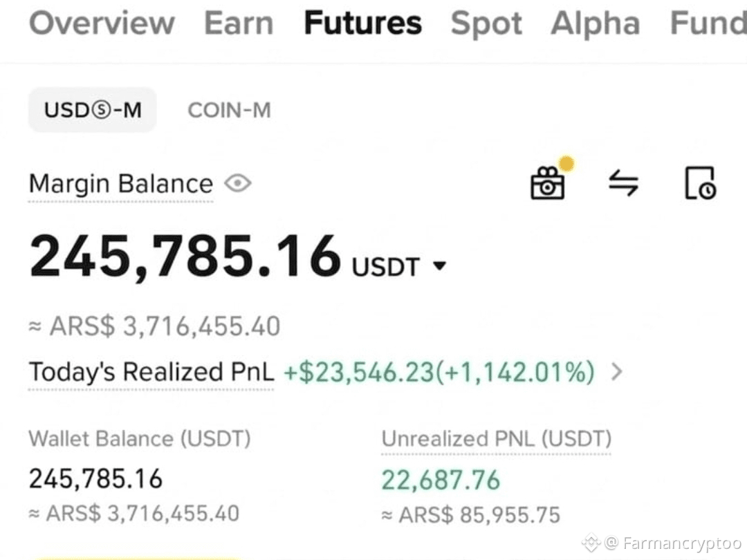The image size is (747, 560).
Task: Tap the green realized PnL amount
Action: point(439,372)
